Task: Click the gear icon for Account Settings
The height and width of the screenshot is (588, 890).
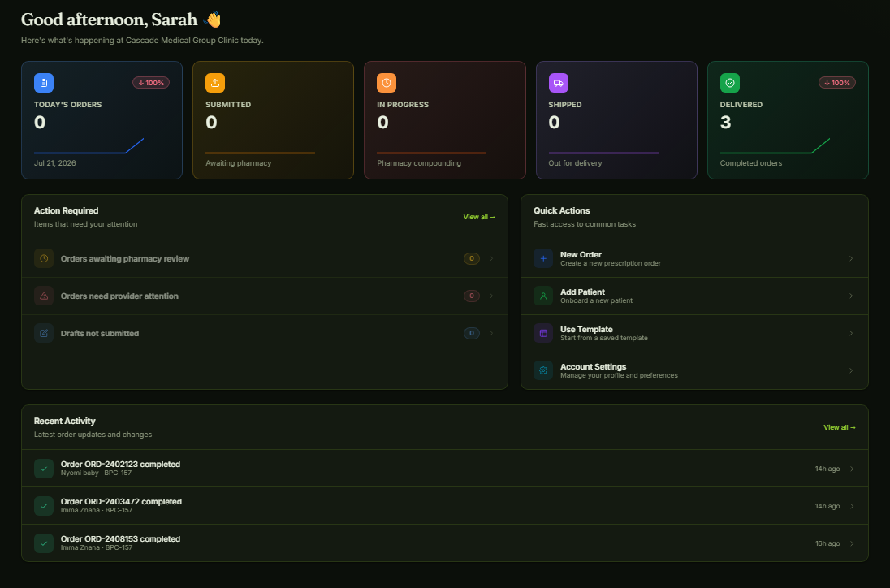Action: click(x=543, y=370)
